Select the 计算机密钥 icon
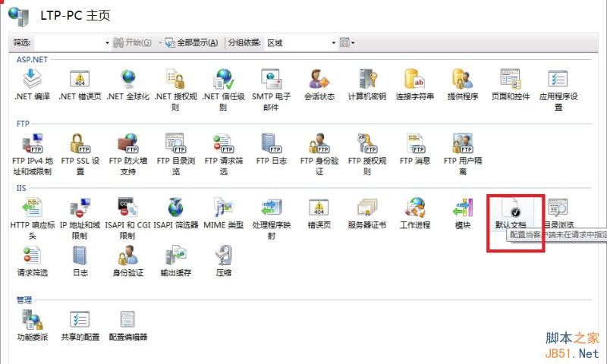Viewport: 607px width, 364px height. pos(367,80)
